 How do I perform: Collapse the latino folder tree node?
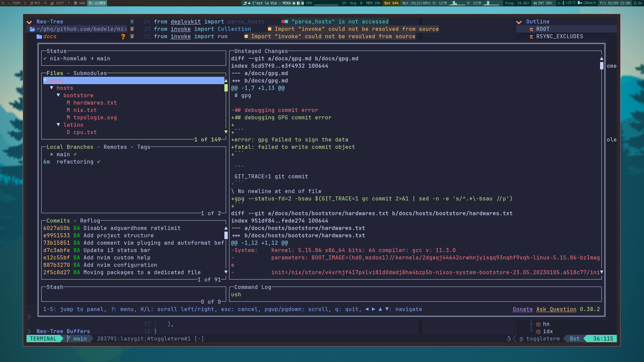pyautogui.click(x=58, y=125)
